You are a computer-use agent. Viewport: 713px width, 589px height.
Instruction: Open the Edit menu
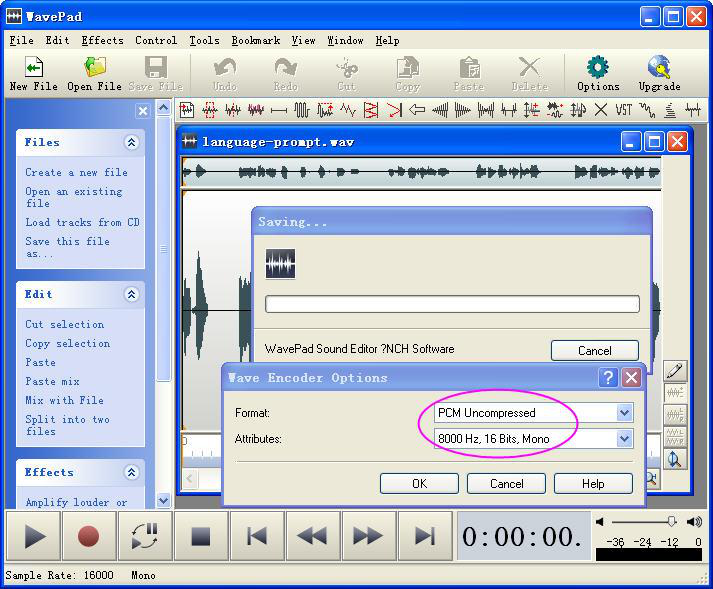(57, 40)
